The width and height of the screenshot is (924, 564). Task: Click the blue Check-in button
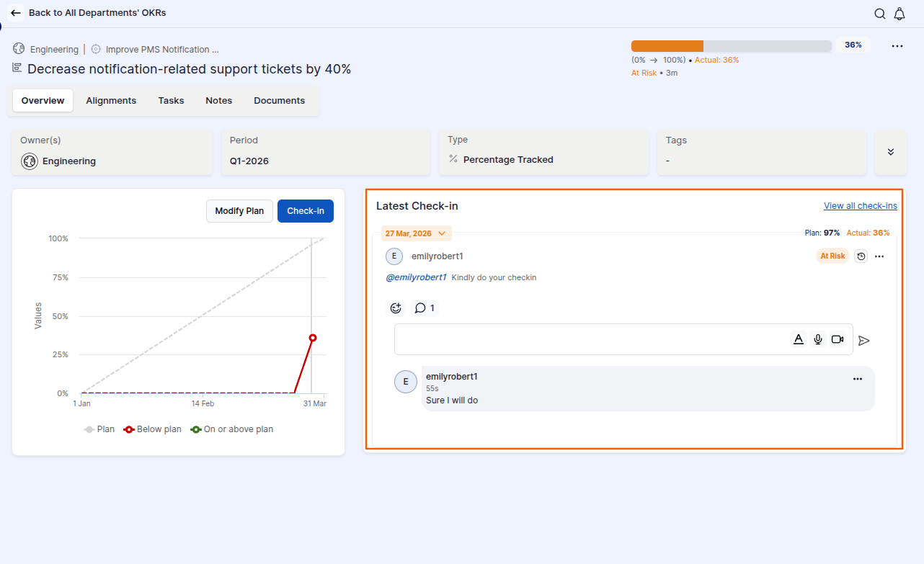306,211
